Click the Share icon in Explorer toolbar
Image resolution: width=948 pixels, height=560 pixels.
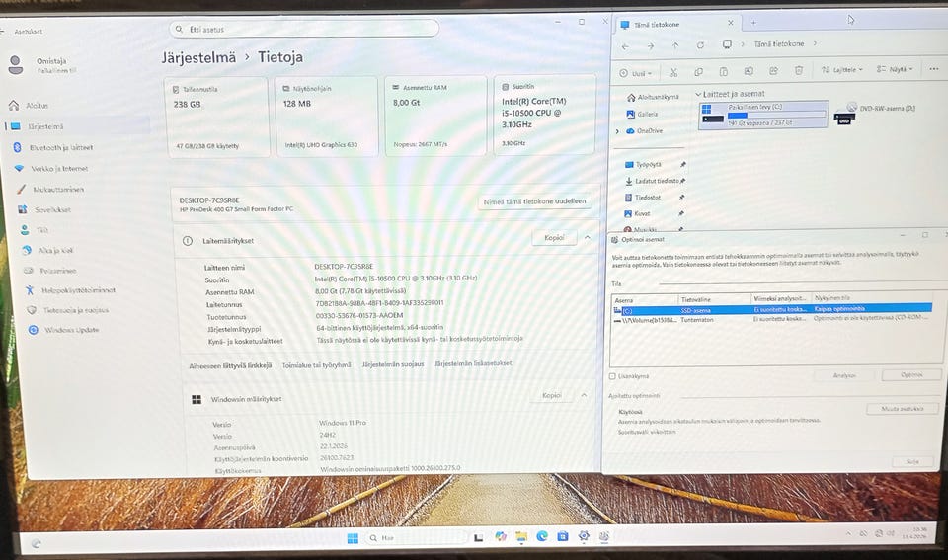point(773,71)
